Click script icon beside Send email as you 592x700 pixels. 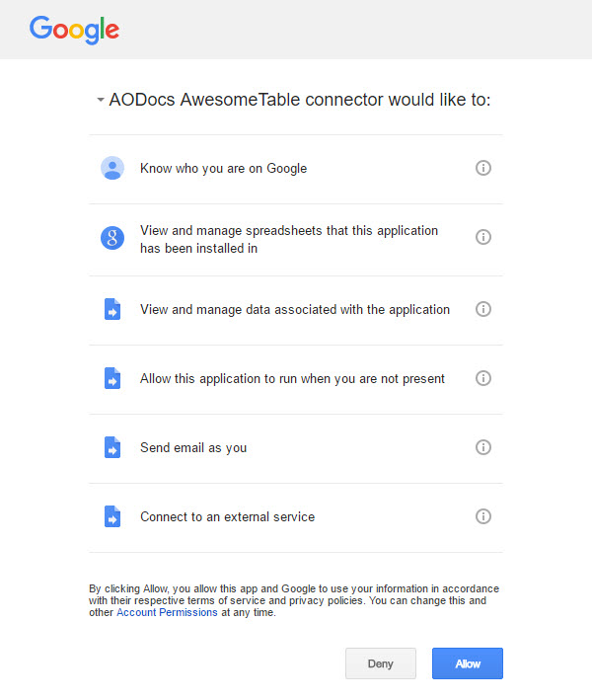112,447
